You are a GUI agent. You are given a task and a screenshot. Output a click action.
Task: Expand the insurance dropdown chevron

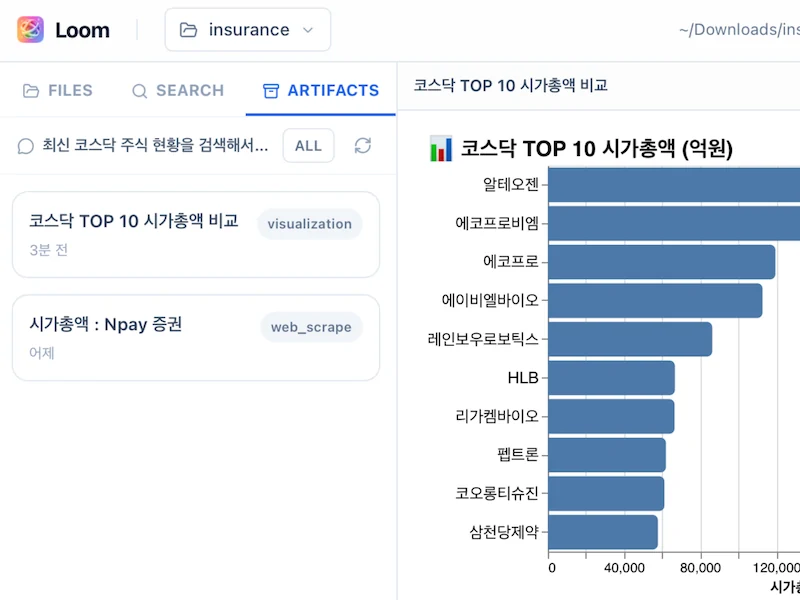point(308,30)
